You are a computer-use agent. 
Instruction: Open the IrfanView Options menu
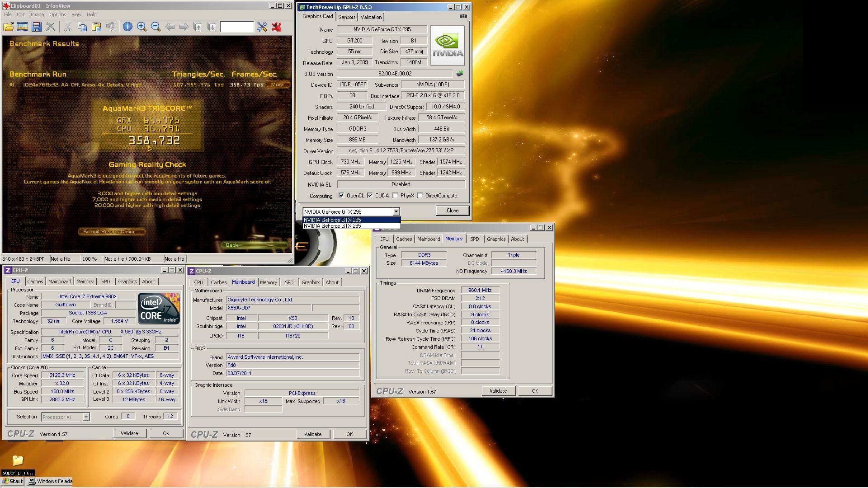pyautogui.click(x=58, y=14)
